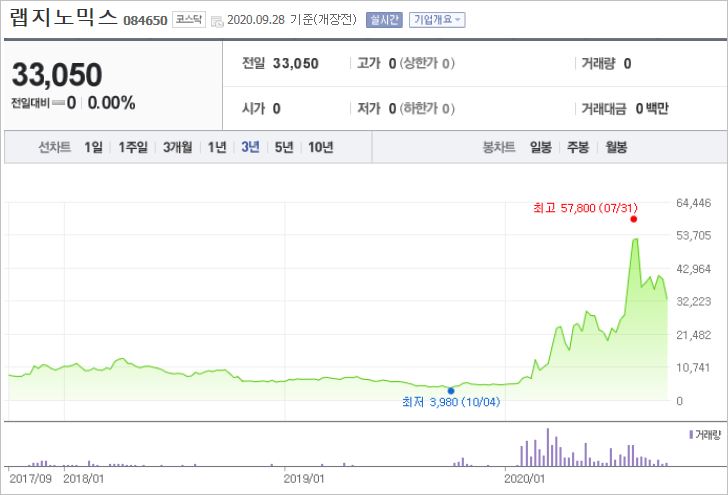This screenshot has height=495, width=728.
Task: Click the 2019/01 axis label
Action: coord(304,479)
